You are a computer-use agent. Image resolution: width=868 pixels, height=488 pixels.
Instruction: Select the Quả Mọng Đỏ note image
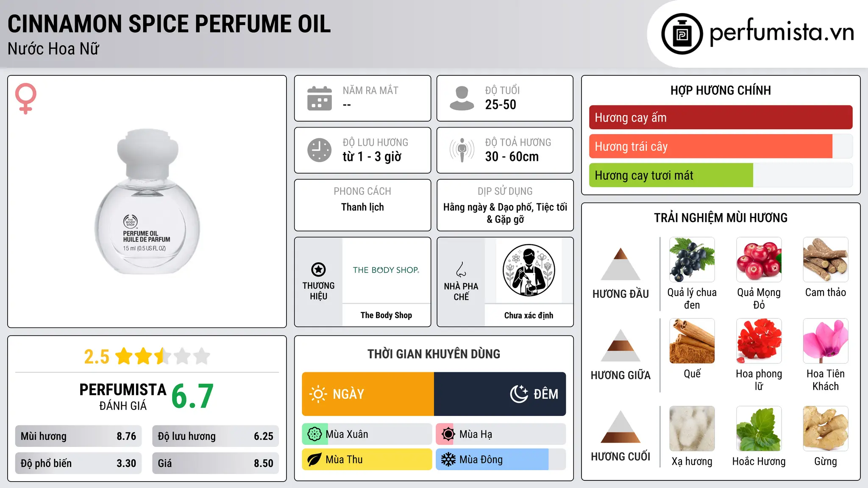[759, 260]
